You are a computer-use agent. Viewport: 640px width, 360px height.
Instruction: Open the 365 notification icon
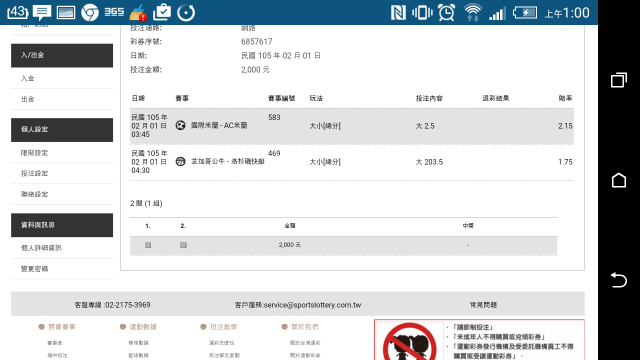point(114,12)
